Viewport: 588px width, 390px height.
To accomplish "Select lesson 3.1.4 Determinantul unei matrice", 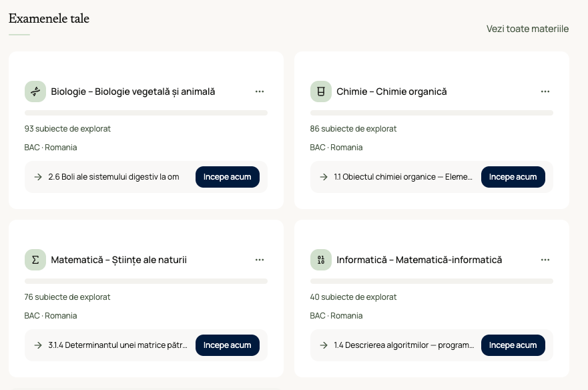I will coord(117,345).
